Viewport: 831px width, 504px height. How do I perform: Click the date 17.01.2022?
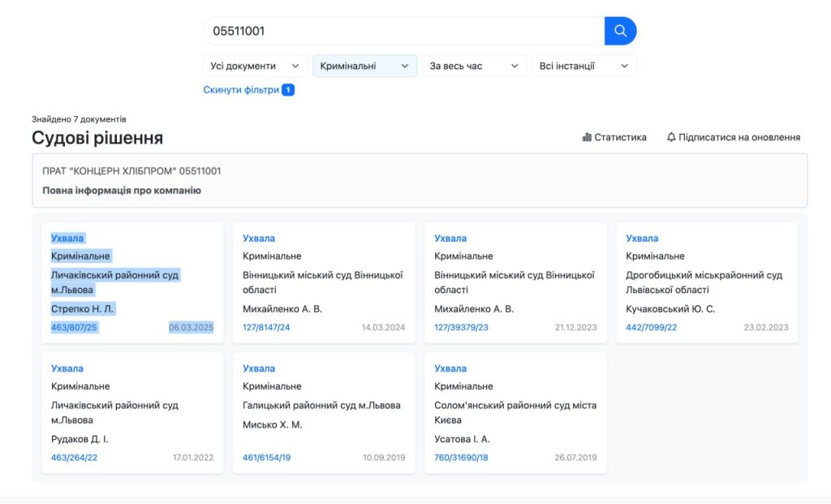193,458
